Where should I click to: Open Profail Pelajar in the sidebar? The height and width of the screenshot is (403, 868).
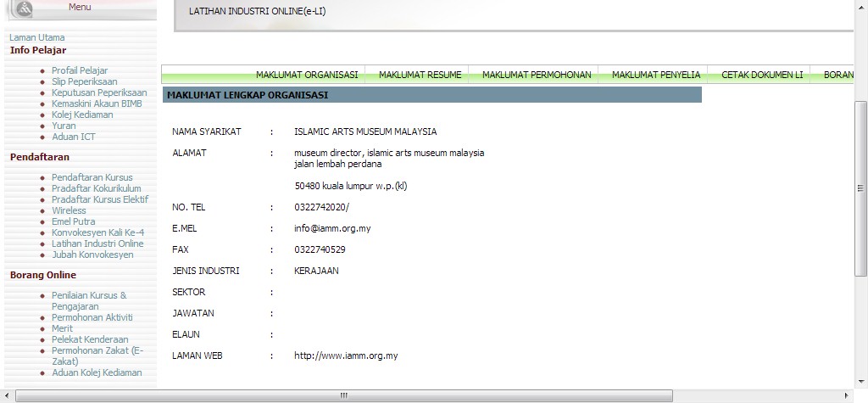tap(80, 70)
